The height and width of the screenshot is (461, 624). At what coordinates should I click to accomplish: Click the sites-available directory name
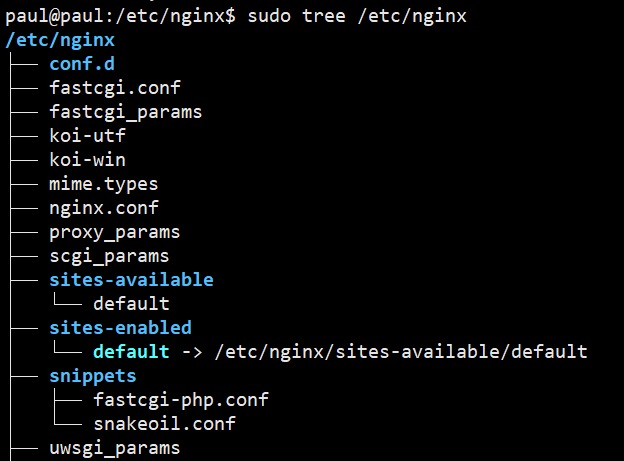[131, 280]
